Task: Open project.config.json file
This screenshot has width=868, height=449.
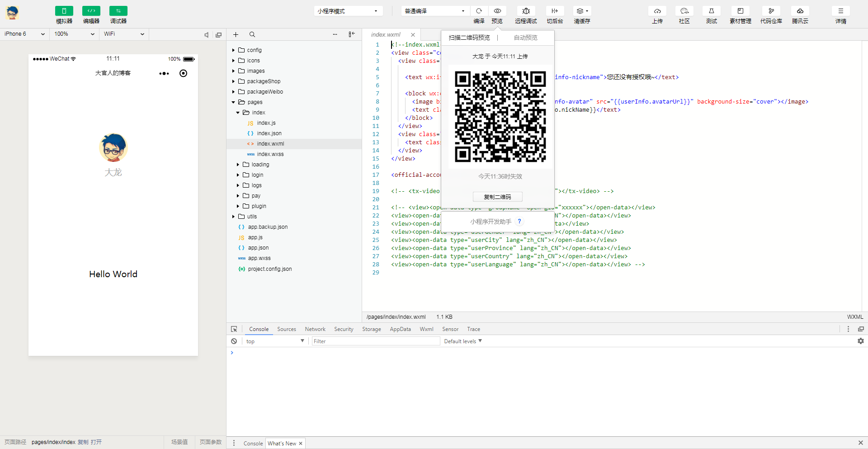Action: pos(270,269)
